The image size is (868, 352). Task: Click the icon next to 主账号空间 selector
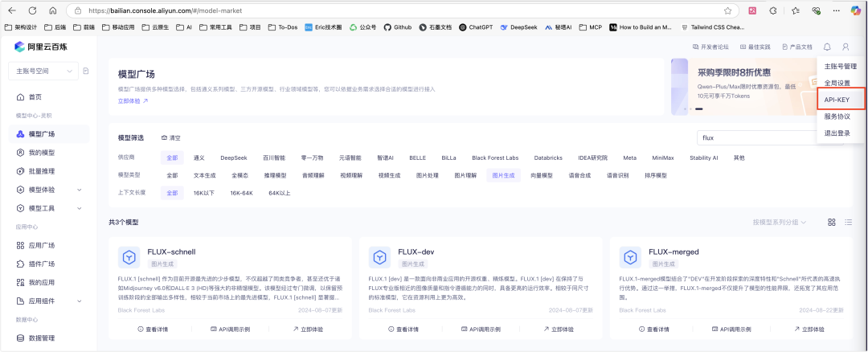coord(86,71)
